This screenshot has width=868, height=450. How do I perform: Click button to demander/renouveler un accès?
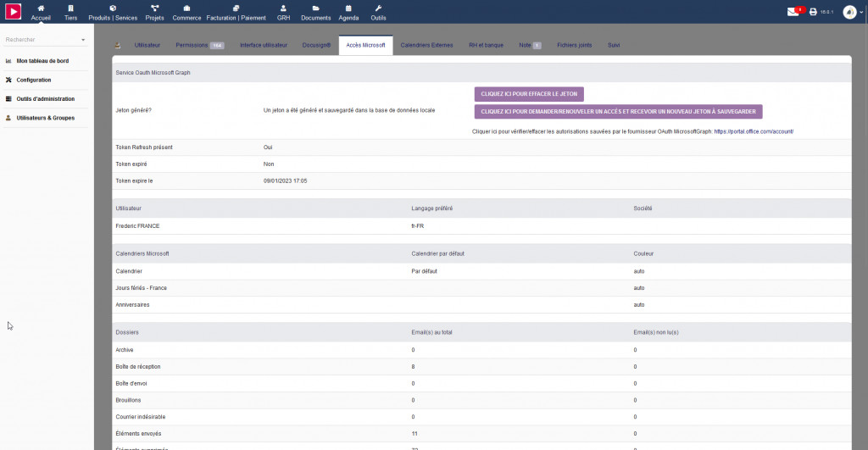point(618,111)
